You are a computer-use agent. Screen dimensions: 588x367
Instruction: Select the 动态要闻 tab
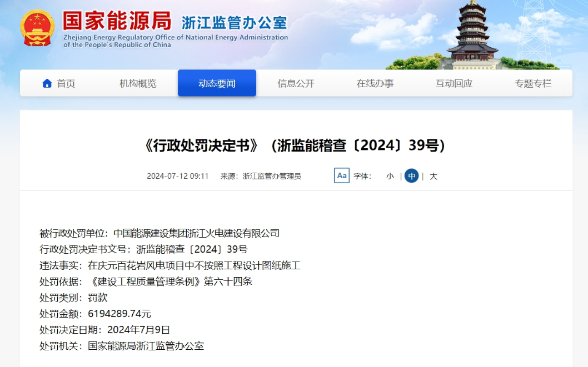217,83
